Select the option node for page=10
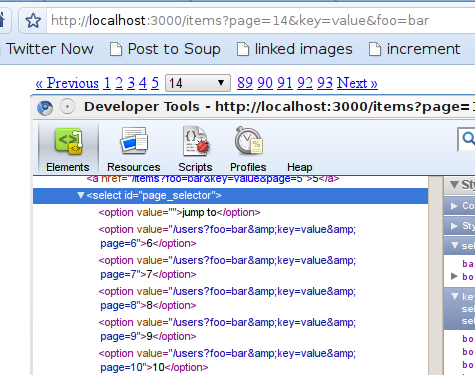 (x=227, y=360)
